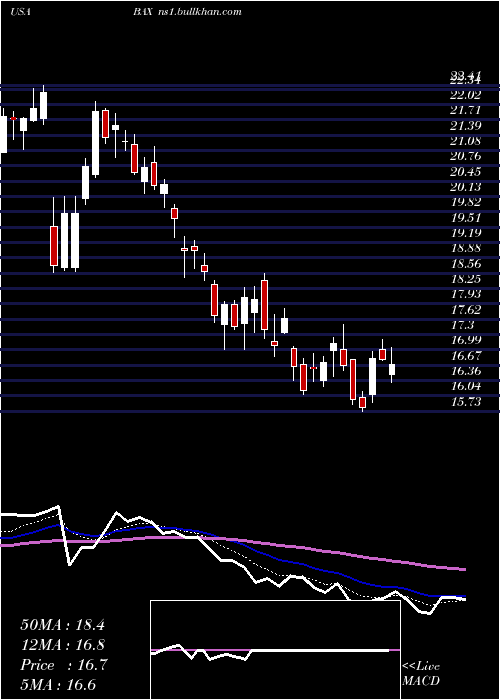Click the 16.36 price axis label
The width and height of the screenshot is (500, 700).
[x=465, y=371]
